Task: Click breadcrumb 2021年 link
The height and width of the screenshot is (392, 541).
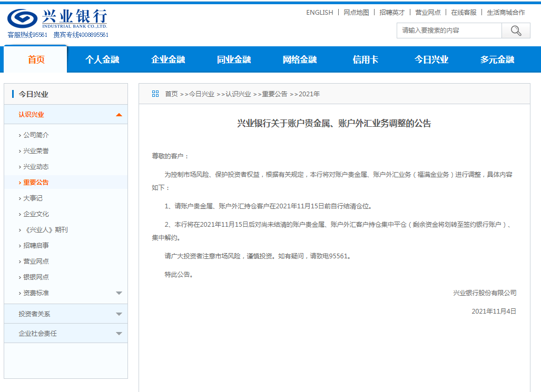Action: coord(309,94)
